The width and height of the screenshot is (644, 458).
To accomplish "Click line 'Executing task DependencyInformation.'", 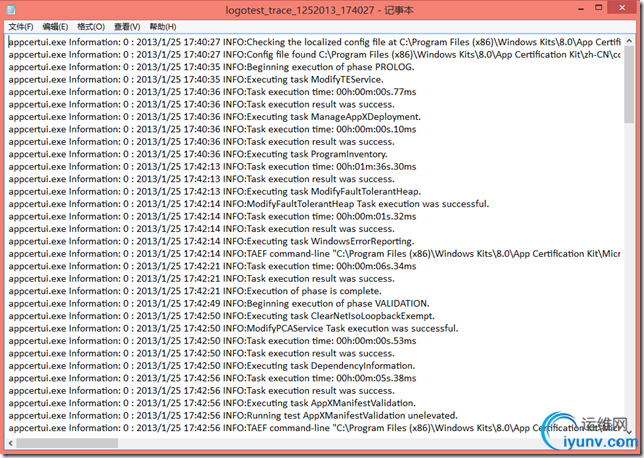I will click(x=212, y=366).
